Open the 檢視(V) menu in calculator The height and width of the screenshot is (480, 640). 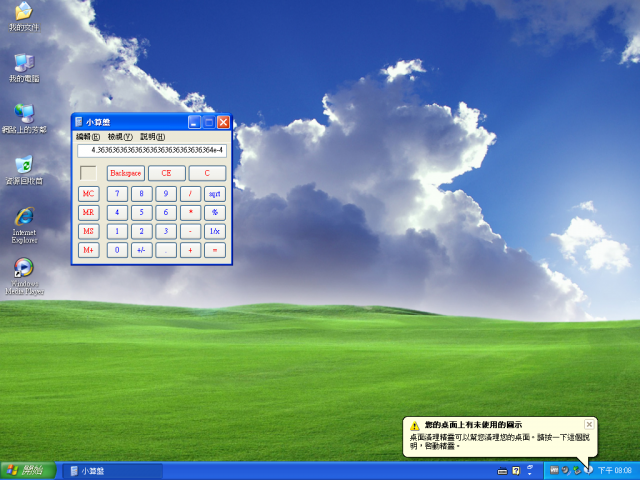(x=120, y=137)
